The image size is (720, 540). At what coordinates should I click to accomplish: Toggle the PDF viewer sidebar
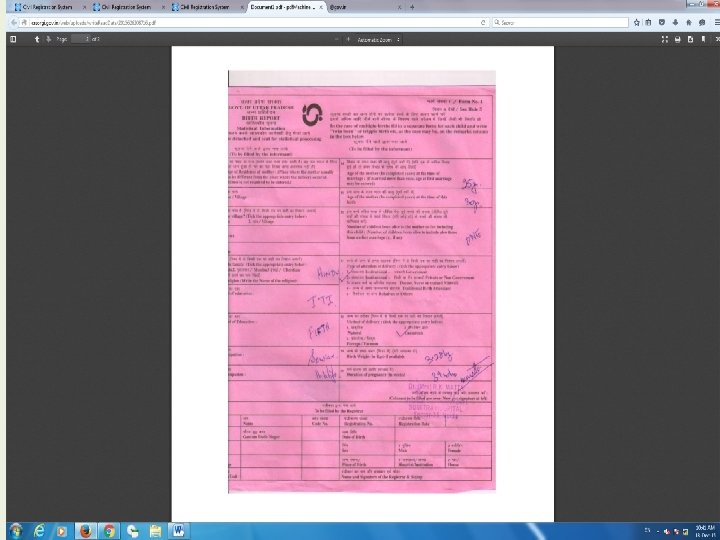13,39
